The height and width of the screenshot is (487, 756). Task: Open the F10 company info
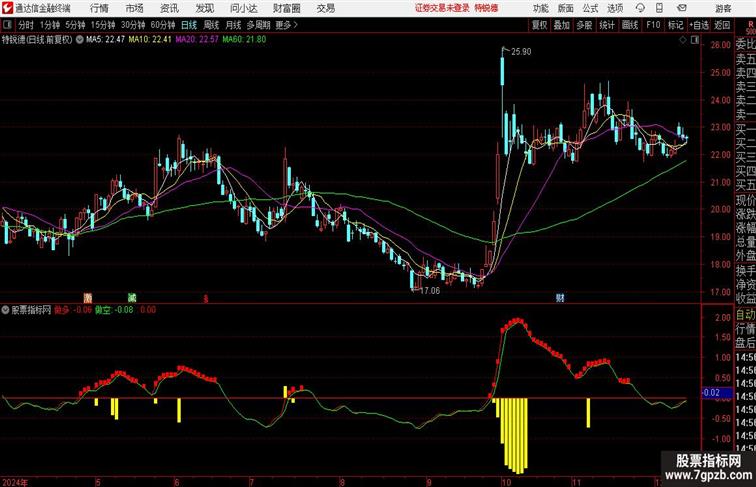tap(653, 25)
